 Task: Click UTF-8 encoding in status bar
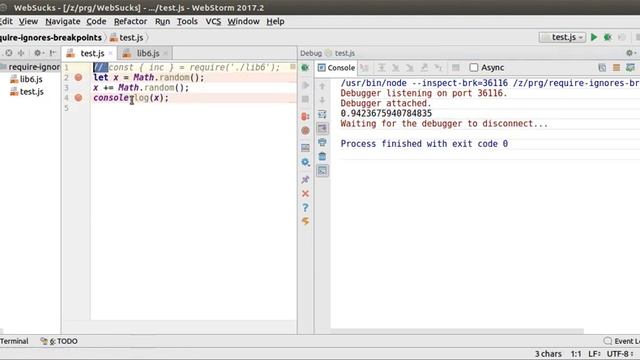[619, 353]
